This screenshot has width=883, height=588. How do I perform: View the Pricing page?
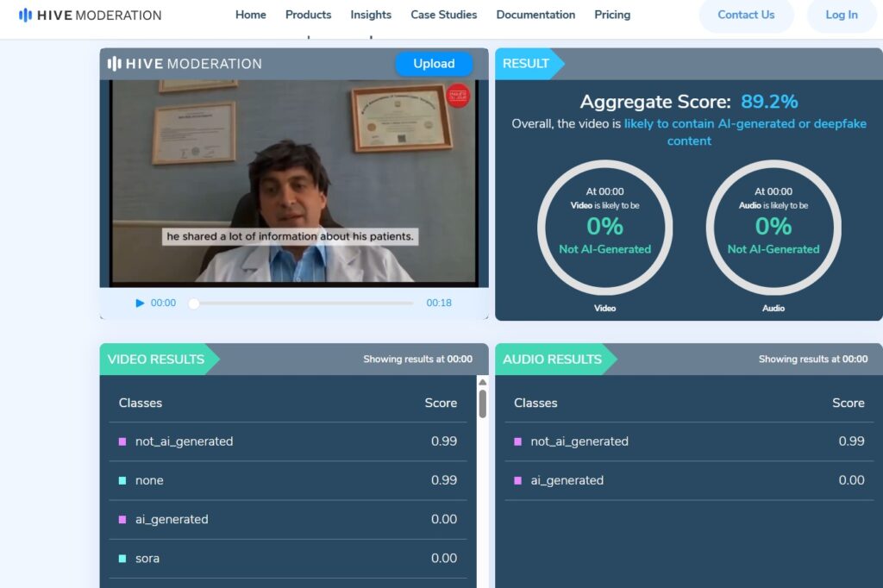pyautogui.click(x=612, y=15)
